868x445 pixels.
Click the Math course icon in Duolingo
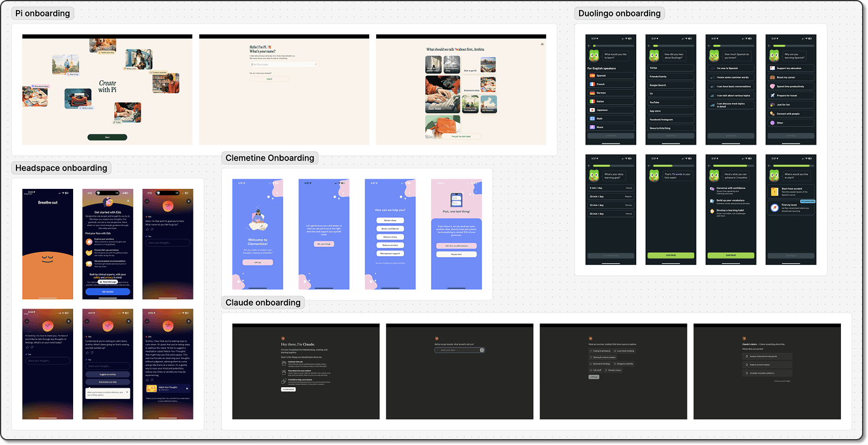point(592,119)
